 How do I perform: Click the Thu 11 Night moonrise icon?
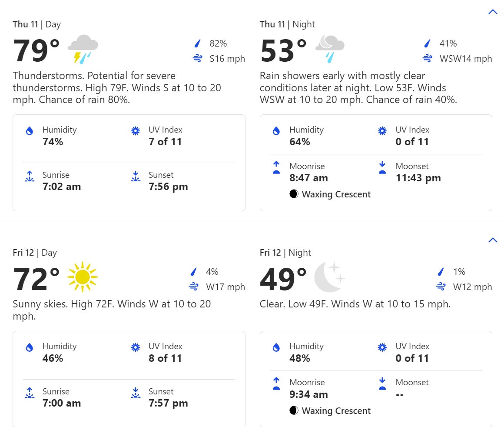pyautogui.click(x=276, y=167)
